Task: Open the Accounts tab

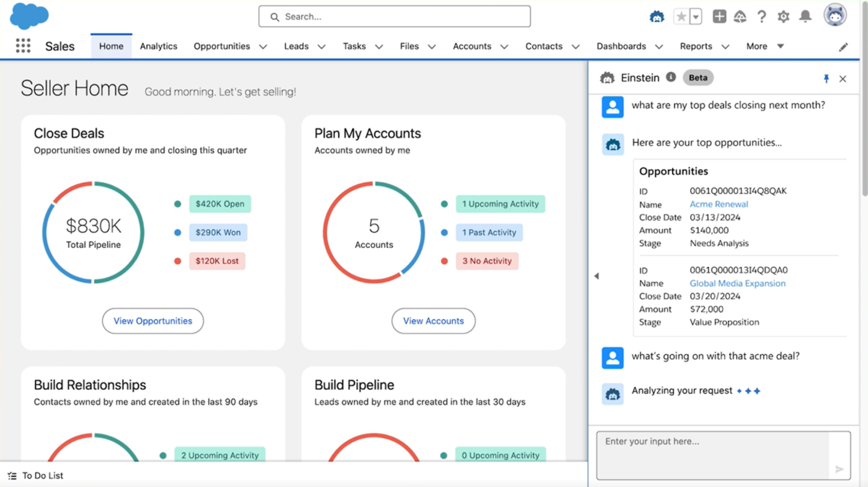Action: 472,46
